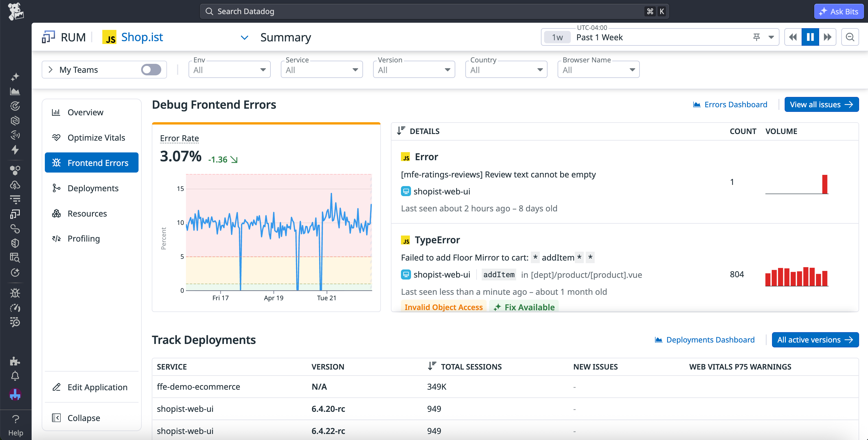868x440 pixels.
Task: Click the 6.4.22-rc version cell
Action: point(328,431)
